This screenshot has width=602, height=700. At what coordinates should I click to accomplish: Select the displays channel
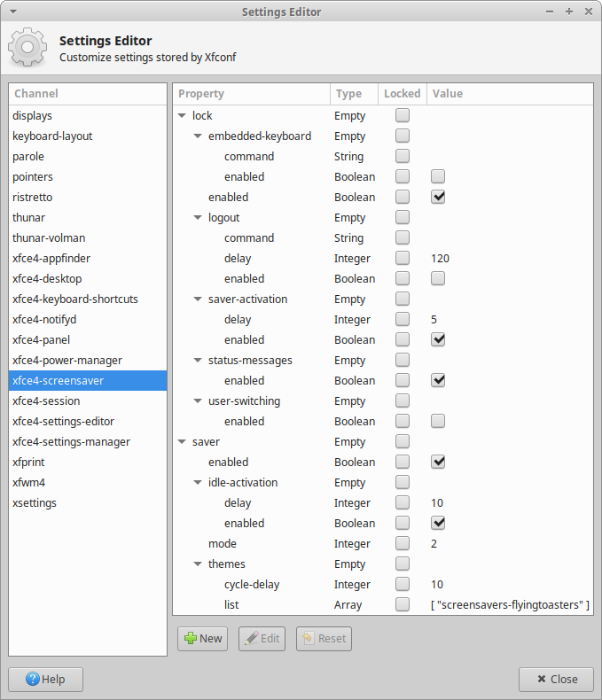(88, 115)
